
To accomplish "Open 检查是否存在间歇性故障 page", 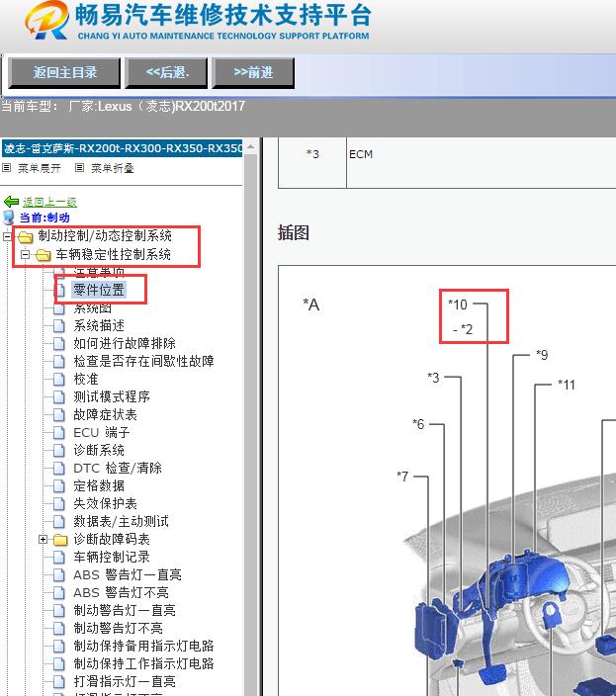I will click(143, 361).
